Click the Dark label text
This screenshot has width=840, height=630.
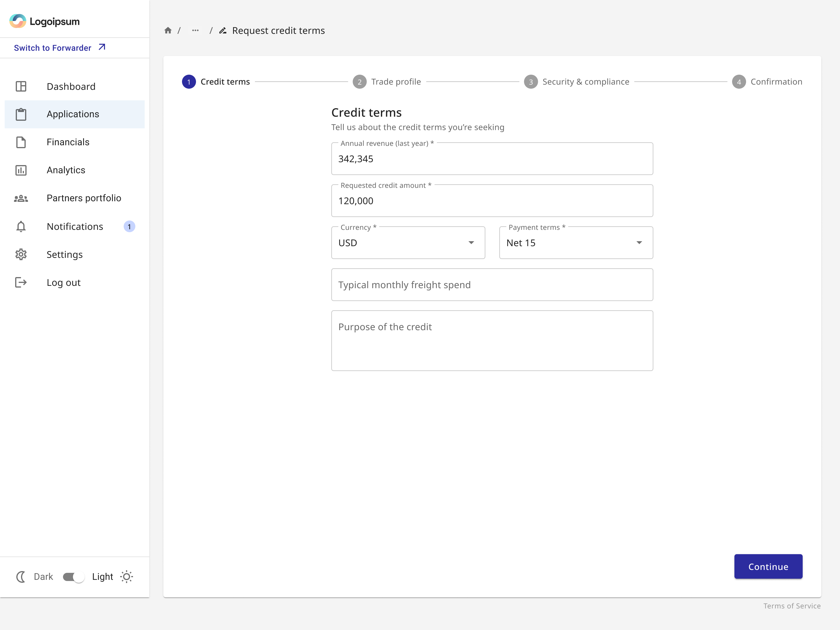click(43, 577)
